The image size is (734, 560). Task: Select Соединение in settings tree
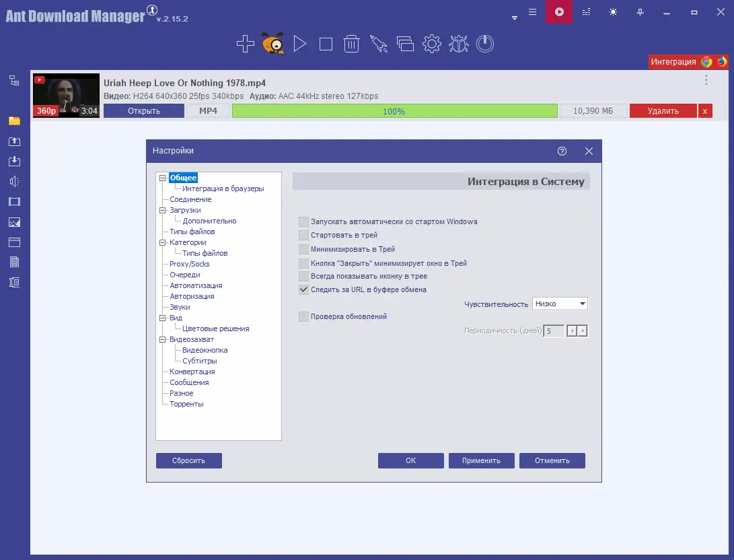point(190,199)
